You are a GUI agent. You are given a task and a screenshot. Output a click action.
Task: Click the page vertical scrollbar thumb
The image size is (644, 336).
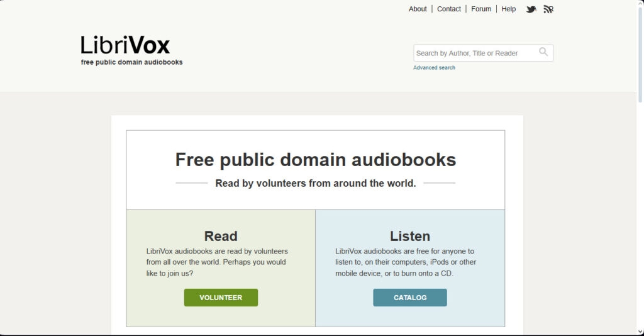pyautogui.click(x=640, y=53)
